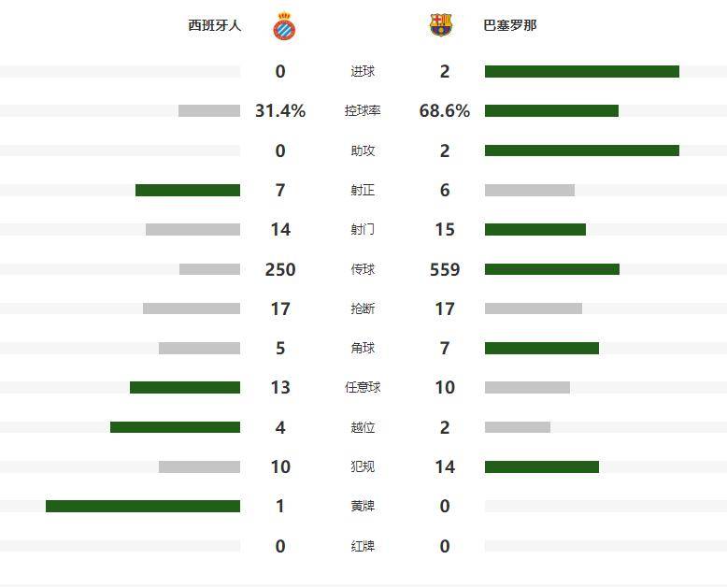This screenshot has width=727, height=588.
Task: Click Espanyol's green 越位 bar
Action: (175, 427)
